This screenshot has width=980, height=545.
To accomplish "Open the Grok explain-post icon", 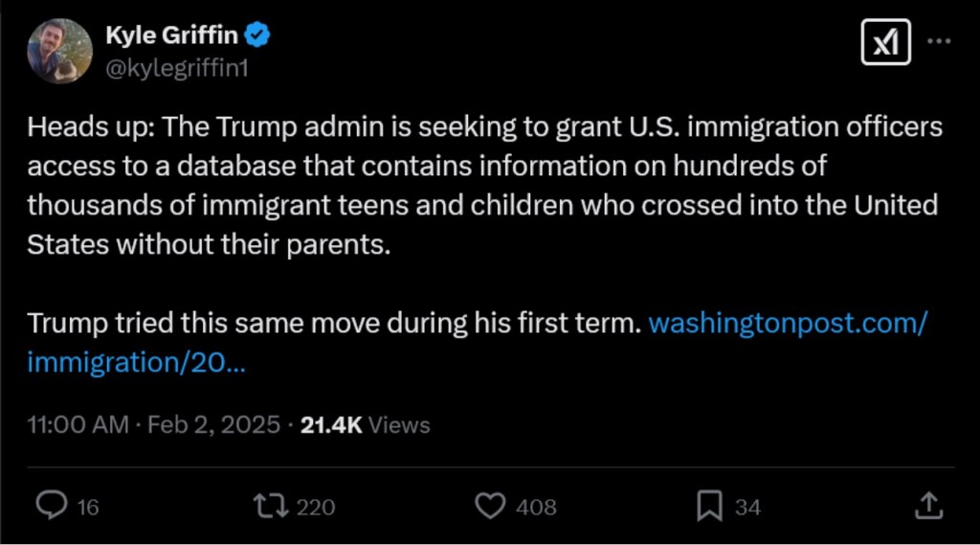I will coord(885,43).
